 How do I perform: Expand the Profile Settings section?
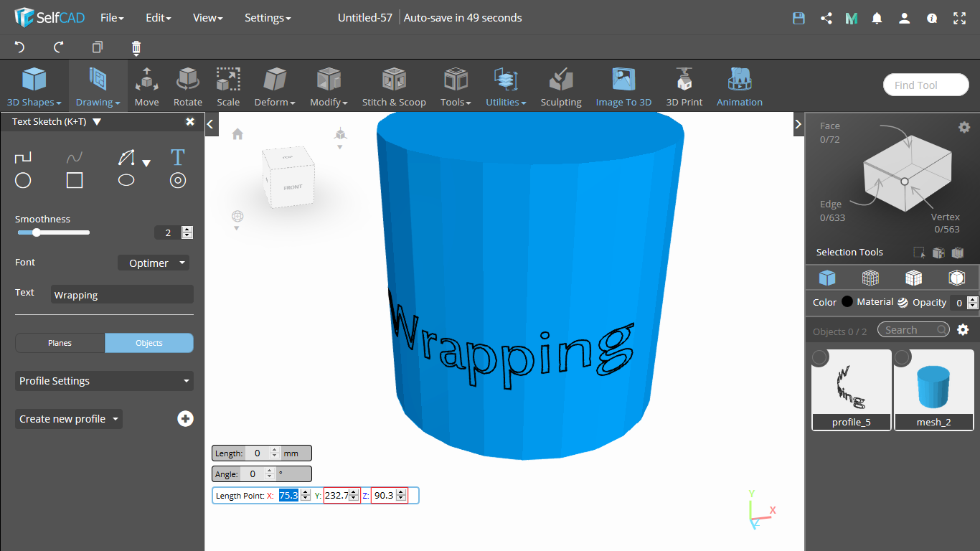click(104, 381)
